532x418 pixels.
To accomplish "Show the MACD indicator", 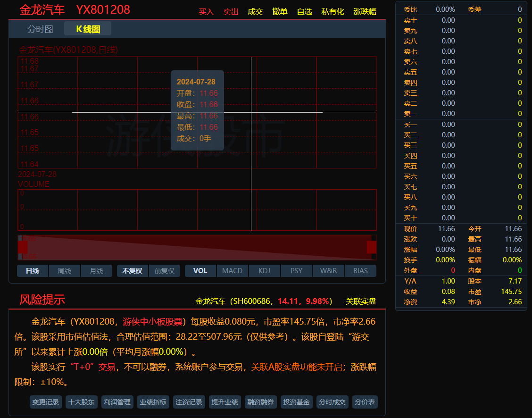I will tap(232, 271).
